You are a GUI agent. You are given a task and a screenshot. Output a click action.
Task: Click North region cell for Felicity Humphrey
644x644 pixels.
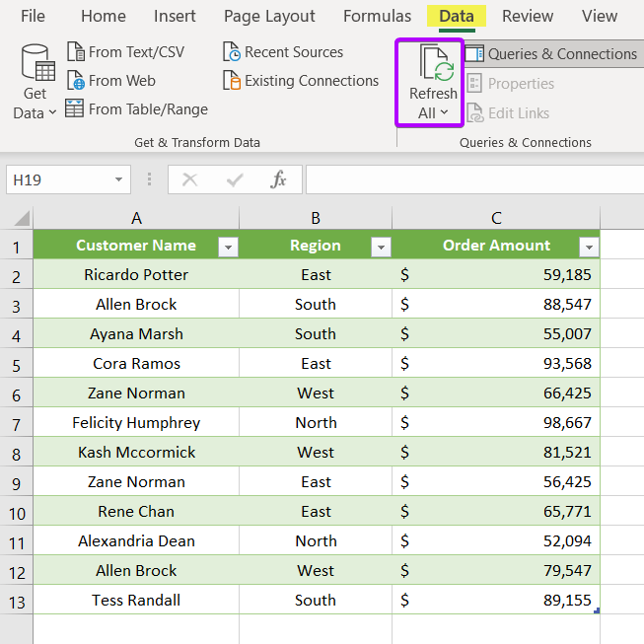coord(316,422)
